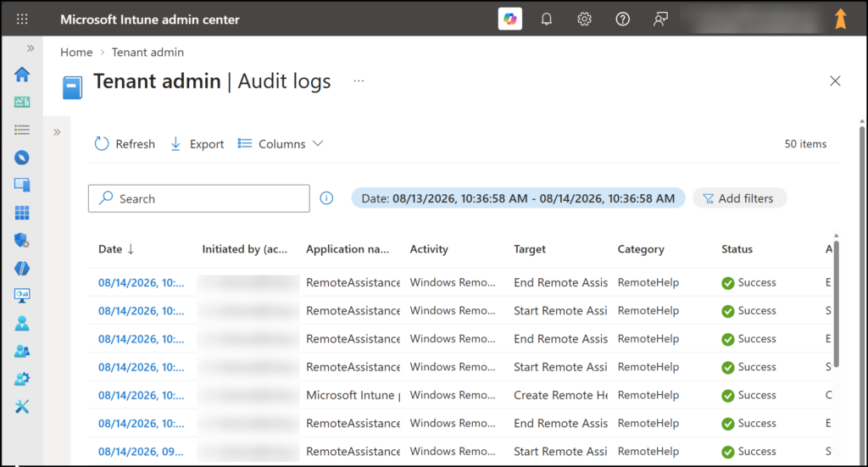This screenshot has height=467, width=868.
Task: Open the more options ellipsis
Action: tap(359, 81)
